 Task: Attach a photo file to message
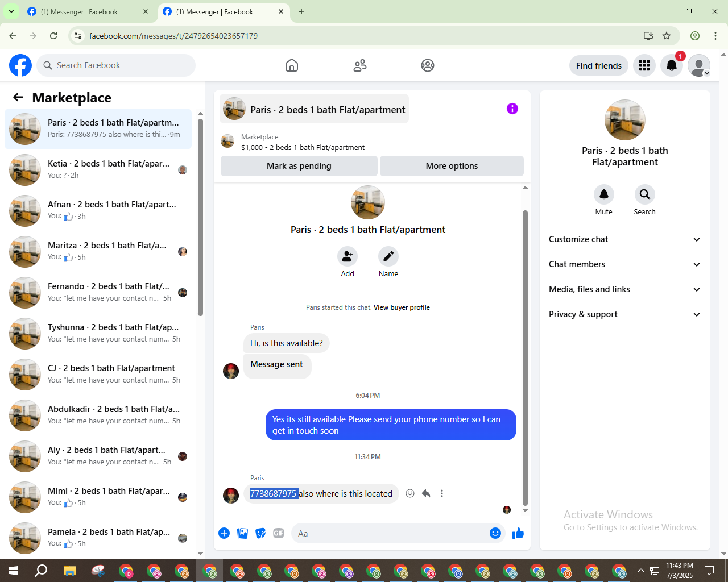pos(242,533)
